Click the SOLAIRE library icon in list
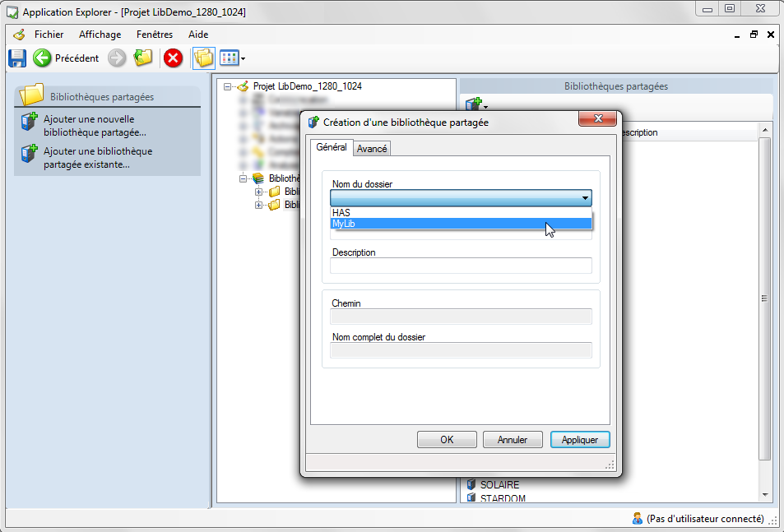This screenshot has height=532, width=784. tap(471, 485)
